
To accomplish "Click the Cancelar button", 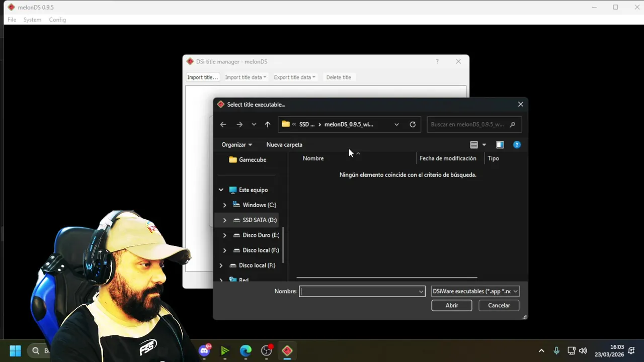I will [x=499, y=305].
